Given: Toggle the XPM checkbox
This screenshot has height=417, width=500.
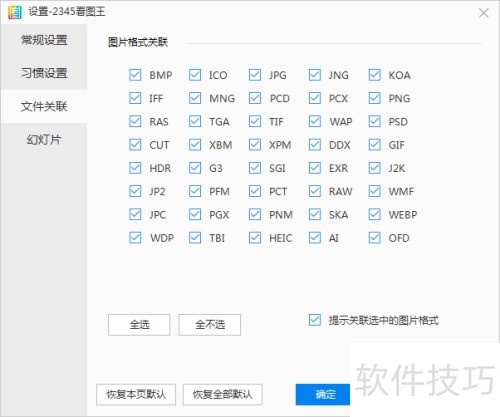Looking at the screenshot, I should (255, 145).
